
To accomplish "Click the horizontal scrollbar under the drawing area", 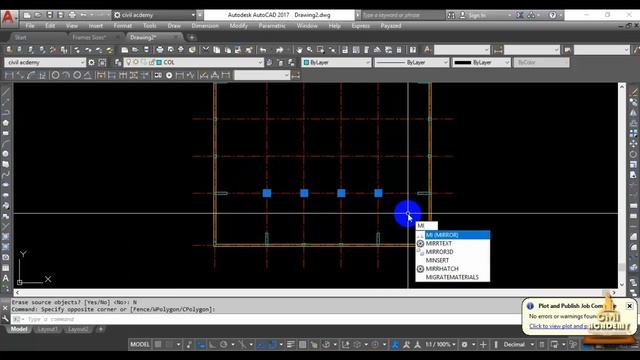I will (x=315, y=292).
